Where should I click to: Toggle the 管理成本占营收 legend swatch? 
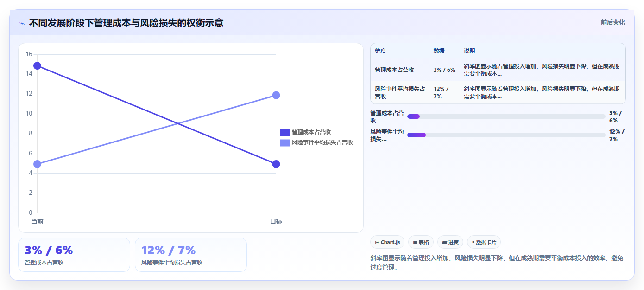click(x=285, y=133)
